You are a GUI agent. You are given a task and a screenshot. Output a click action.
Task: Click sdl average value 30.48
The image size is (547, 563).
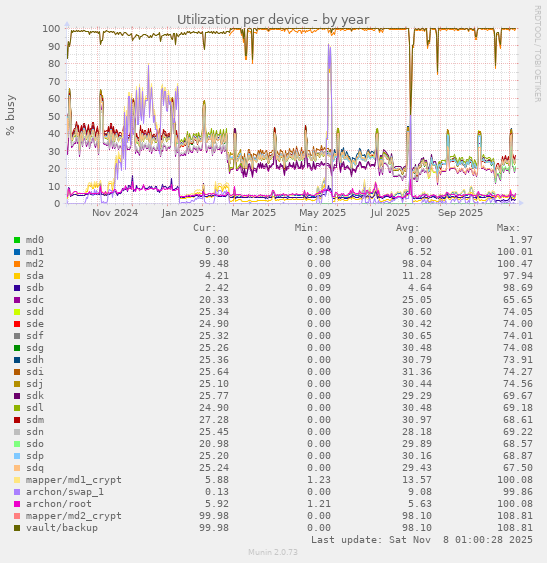click(x=417, y=408)
